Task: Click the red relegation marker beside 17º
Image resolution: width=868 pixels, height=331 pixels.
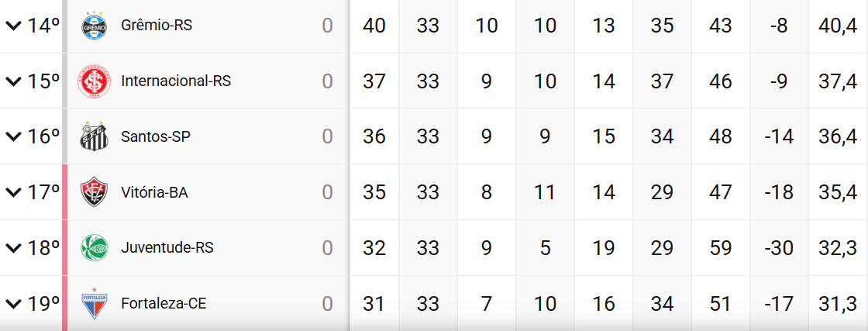Action: 65,192
